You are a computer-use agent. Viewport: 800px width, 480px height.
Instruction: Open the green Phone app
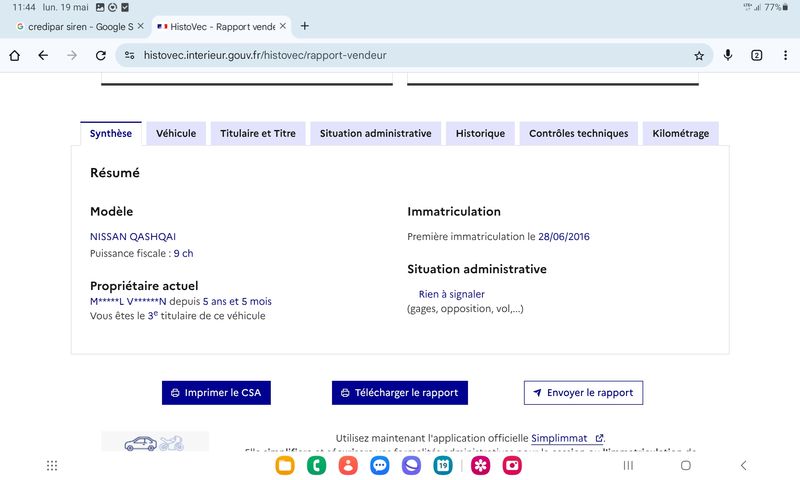point(316,465)
